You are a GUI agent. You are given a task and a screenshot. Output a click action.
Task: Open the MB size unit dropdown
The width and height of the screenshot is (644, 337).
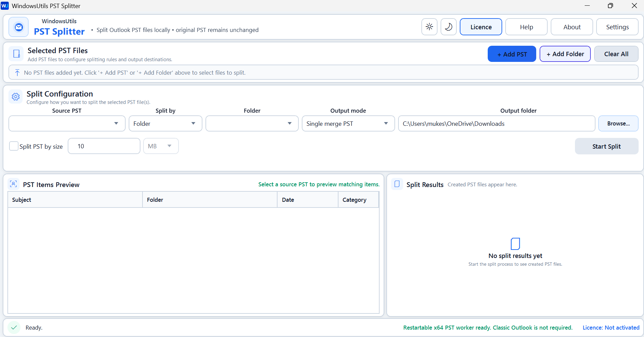pos(161,146)
